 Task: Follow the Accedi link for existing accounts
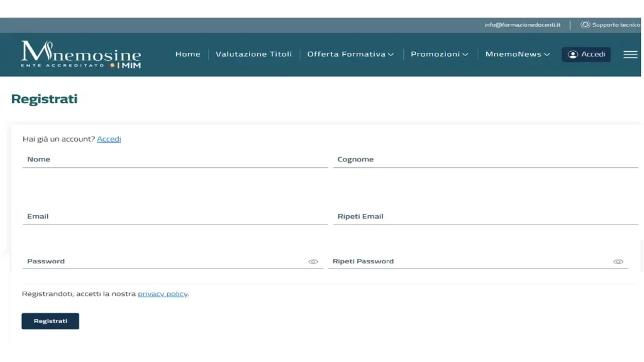pos(109,139)
